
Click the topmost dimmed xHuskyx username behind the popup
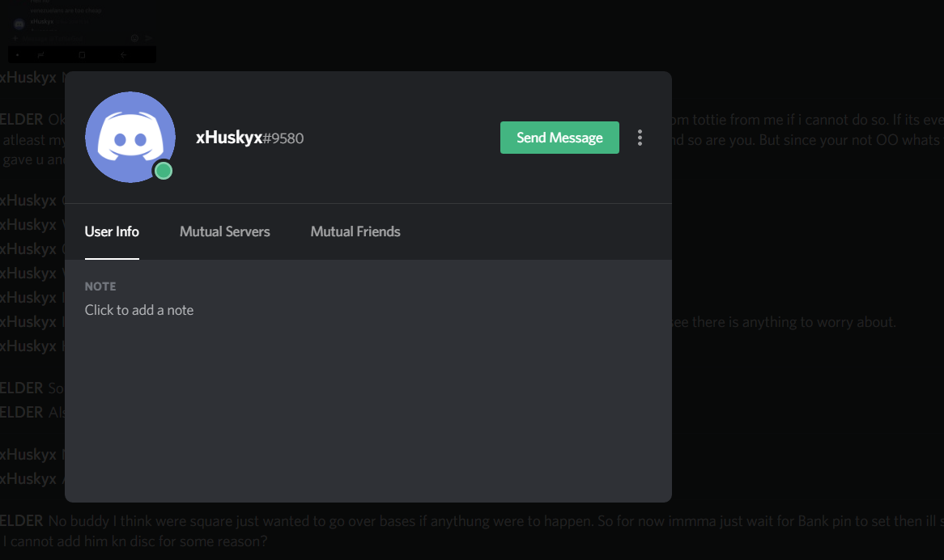click(x=28, y=78)
